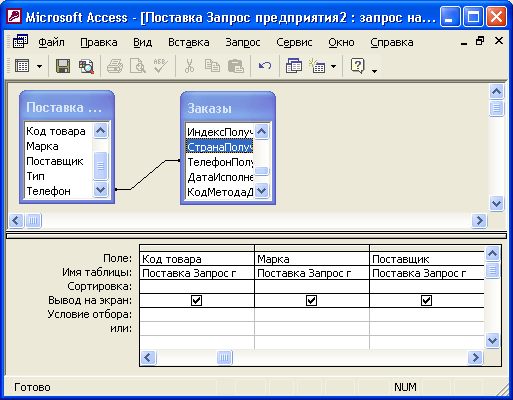Click the query grid horizontal scrollbar thumb

coord(224,358)
